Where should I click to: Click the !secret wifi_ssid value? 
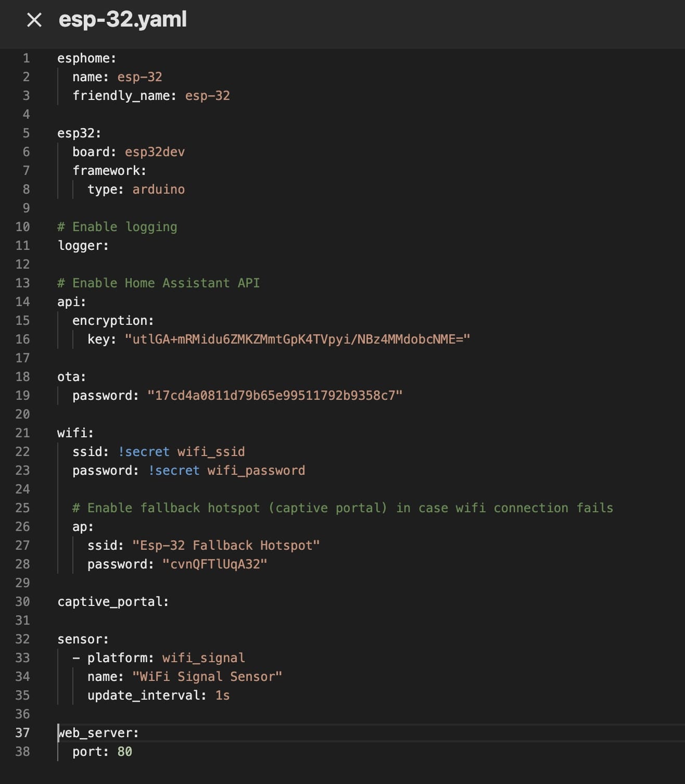tap(181, 452)
